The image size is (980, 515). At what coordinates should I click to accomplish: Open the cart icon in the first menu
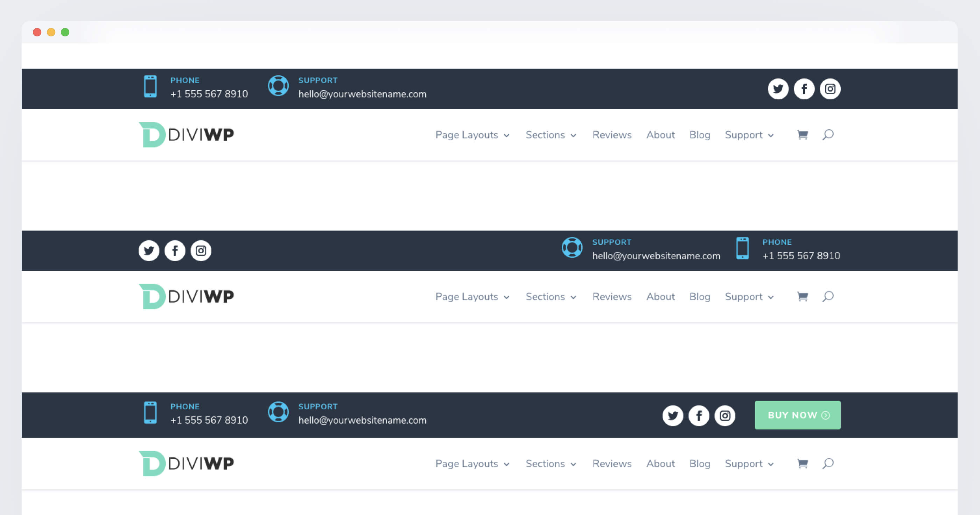point(802,135)
